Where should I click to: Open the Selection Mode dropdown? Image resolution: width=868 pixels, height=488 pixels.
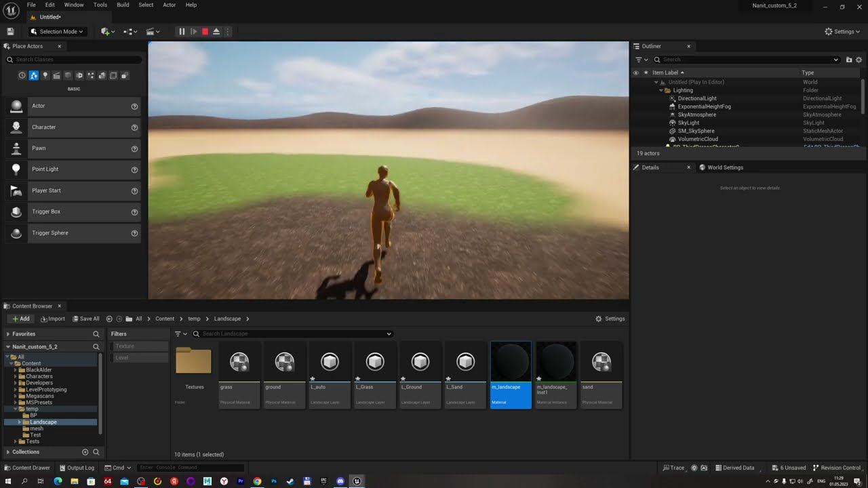click(x=58, y=32)
